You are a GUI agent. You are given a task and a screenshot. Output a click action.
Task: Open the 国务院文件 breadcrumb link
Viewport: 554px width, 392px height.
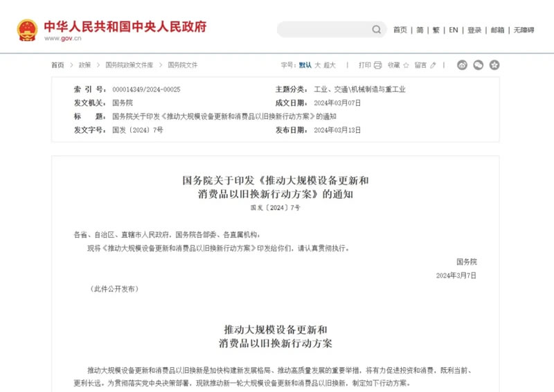[183, 65]
